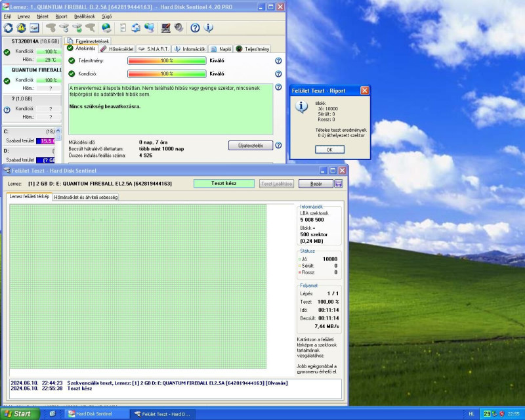Click the Újratesztelés button
Screen dimensions: 525x420
[x=251, y=145]
